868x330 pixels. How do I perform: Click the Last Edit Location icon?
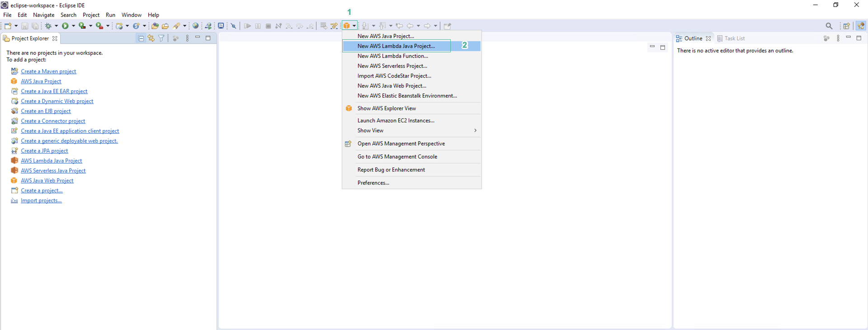[x=399, y=26]
